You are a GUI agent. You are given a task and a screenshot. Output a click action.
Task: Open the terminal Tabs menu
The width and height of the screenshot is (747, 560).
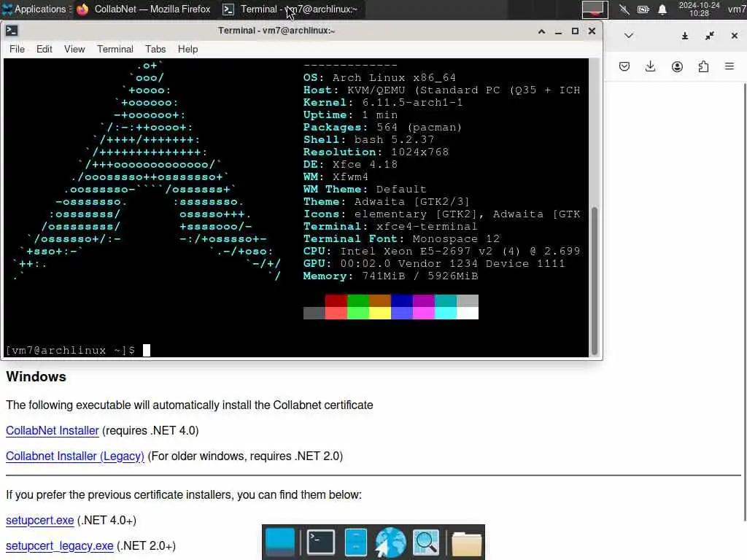[155, 49]
